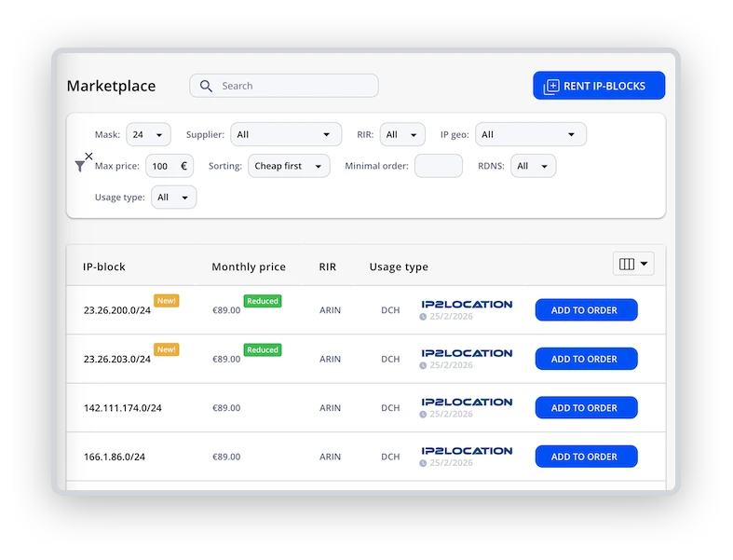
Task: Open the IP geo dropdown
Action: (531, 135)
